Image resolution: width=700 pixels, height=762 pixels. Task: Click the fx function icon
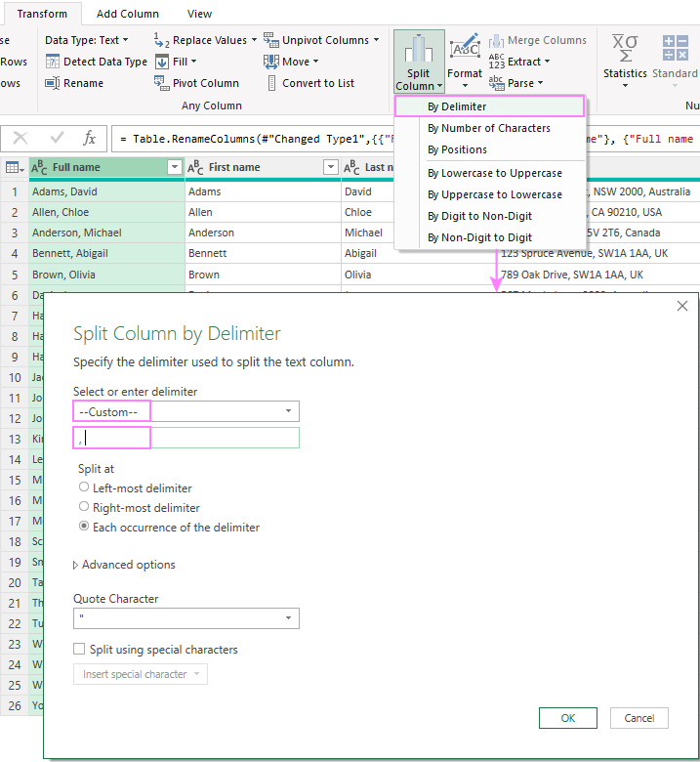[90, 139]
